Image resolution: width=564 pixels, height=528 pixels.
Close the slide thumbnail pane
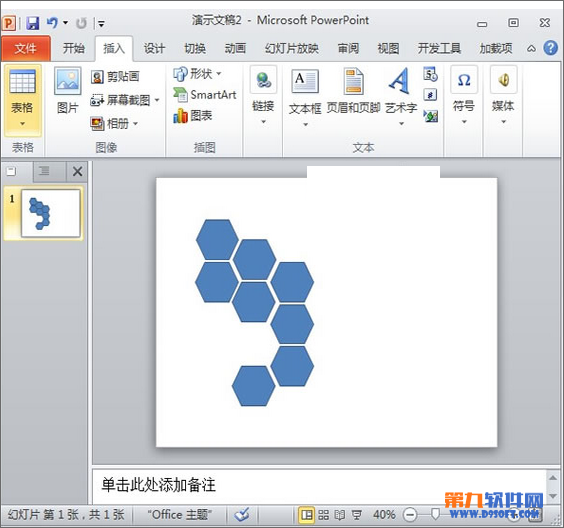(77, 172)
